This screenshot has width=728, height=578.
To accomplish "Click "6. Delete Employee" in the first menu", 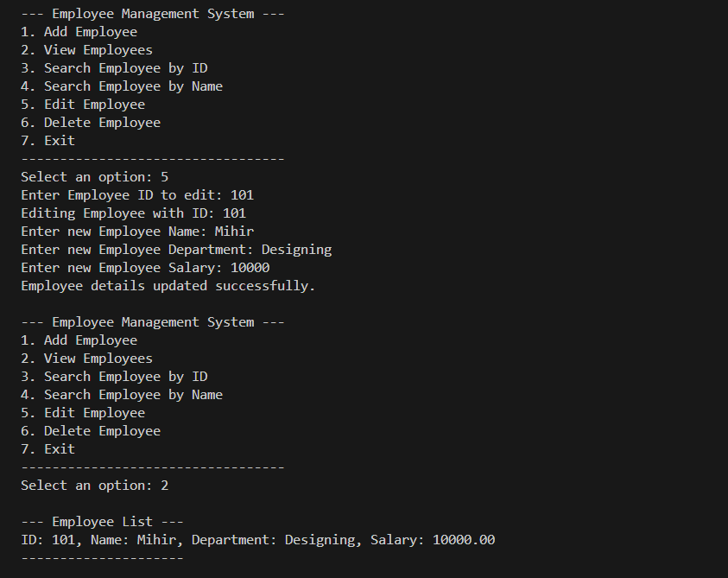I will pyautogui.click(x=91, y=123).
